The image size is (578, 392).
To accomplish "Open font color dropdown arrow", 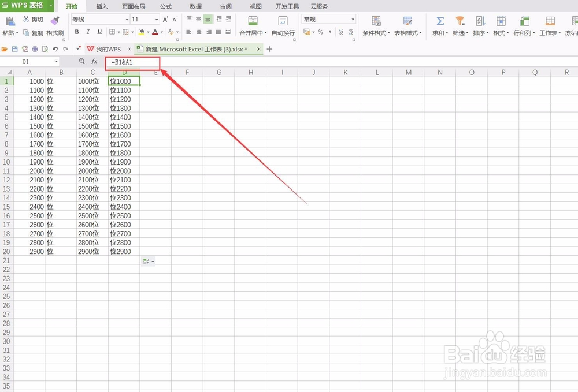I will [x=161, y=32].
